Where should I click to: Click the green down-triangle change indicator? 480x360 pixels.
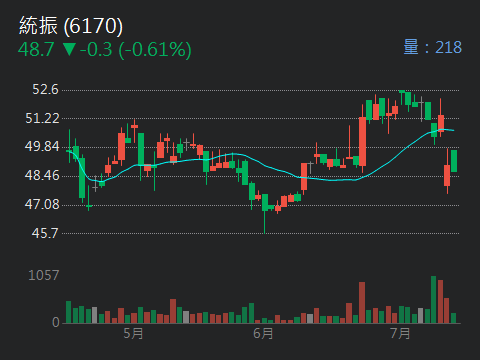[70, 49]
